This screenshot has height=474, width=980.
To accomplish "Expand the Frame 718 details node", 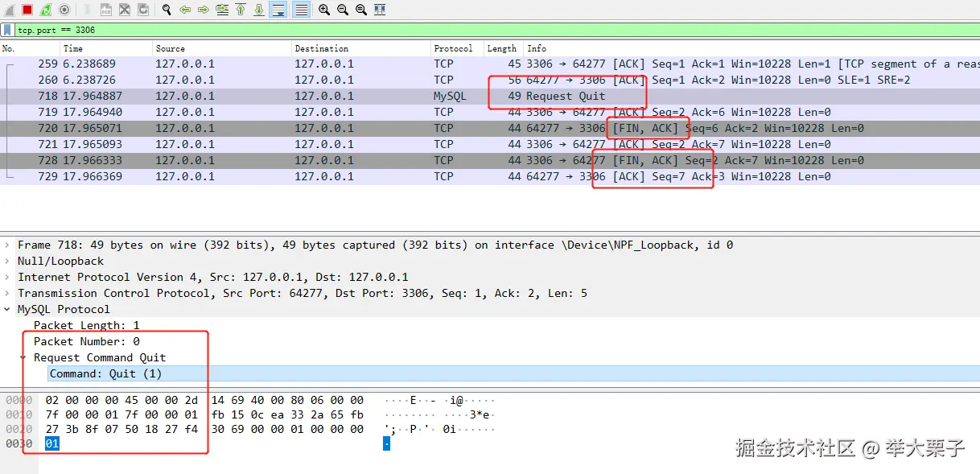I will click(8, 245).
